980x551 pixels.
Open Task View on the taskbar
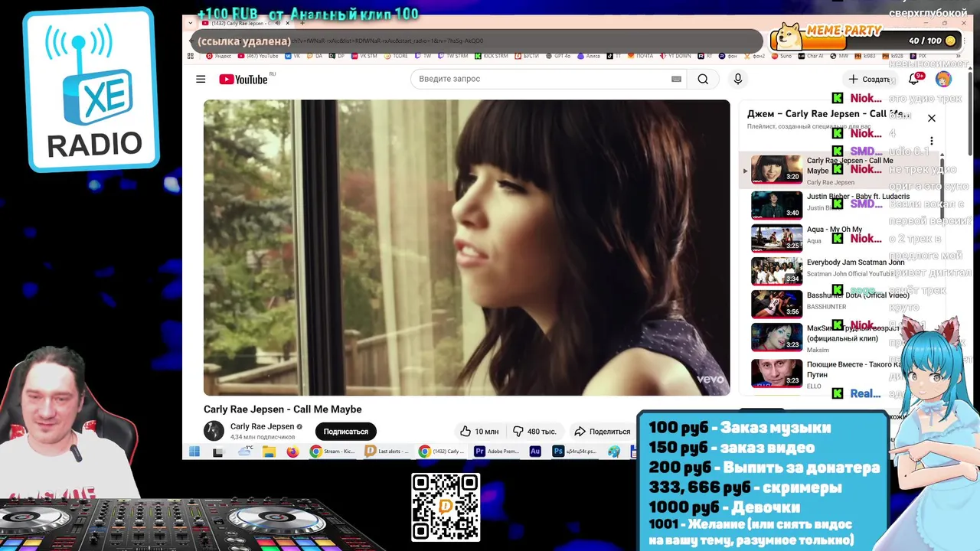click(x=218, y=452)
